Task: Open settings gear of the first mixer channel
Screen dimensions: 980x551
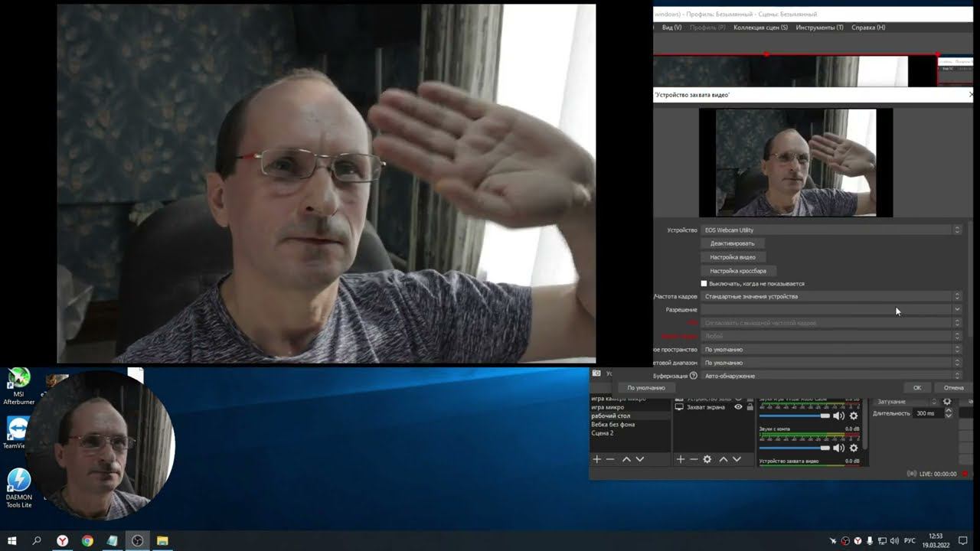Action: (854, 416)
